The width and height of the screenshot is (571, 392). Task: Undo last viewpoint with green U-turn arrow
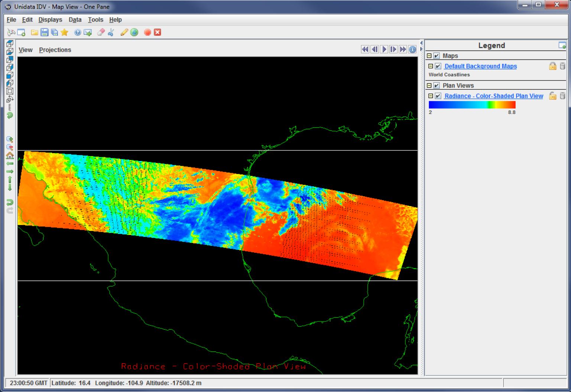coord(10,202)
